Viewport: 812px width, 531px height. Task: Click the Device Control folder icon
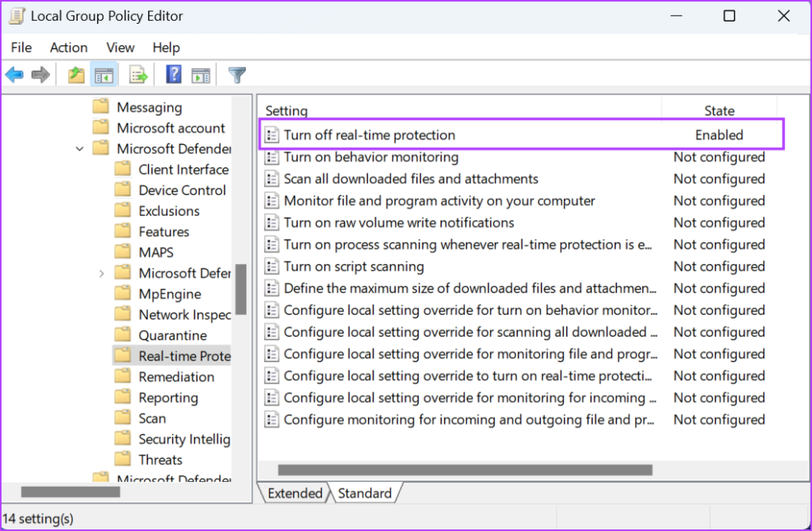[x=122, y=190]
